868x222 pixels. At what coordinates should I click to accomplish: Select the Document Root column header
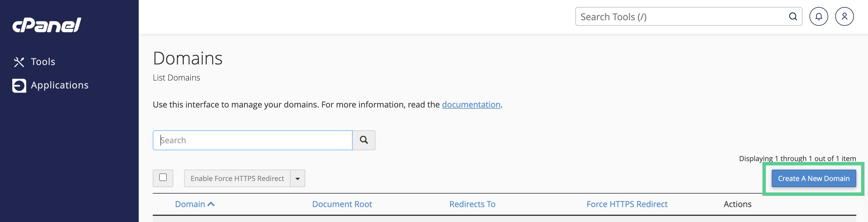coord(342,204)
